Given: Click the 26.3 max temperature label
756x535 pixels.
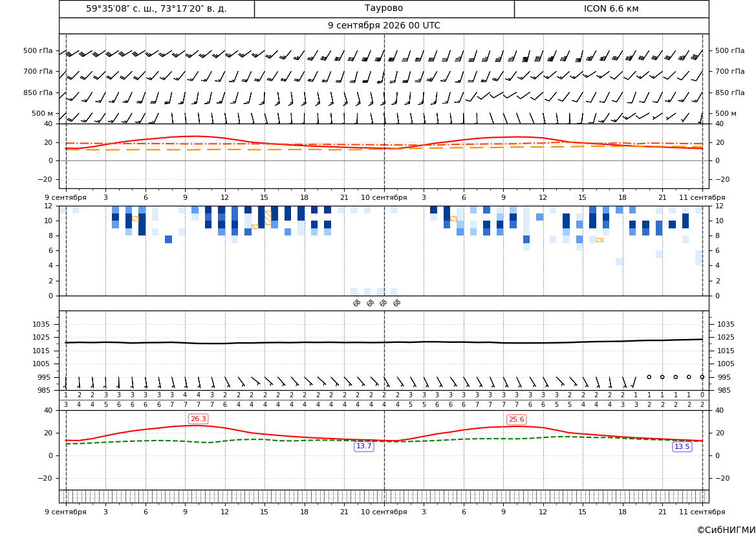Looking at the screenshot, I should point(198,419).
